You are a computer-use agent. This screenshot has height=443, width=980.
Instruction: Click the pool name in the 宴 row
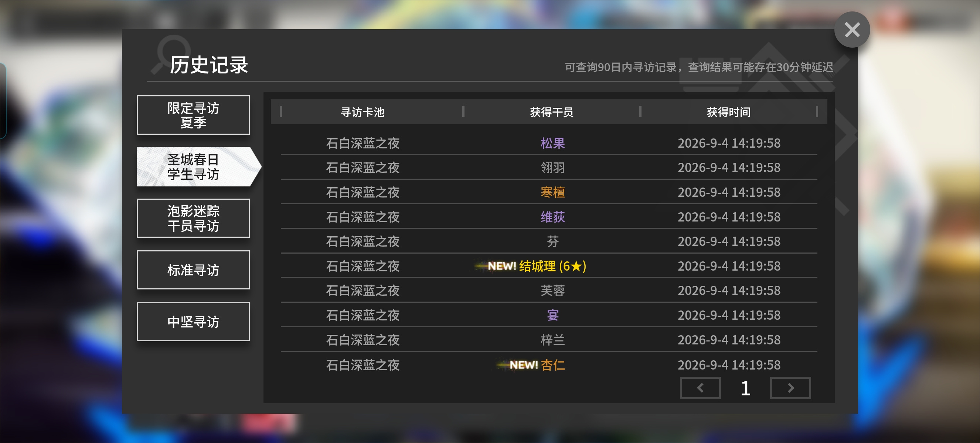click(363, 315)
